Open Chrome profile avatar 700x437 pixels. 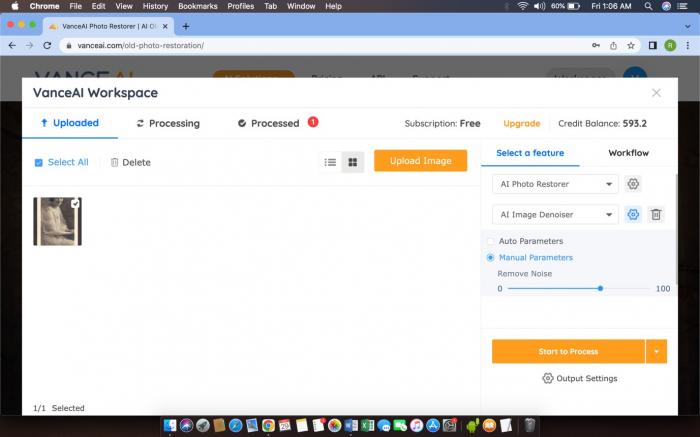[670, 46]
